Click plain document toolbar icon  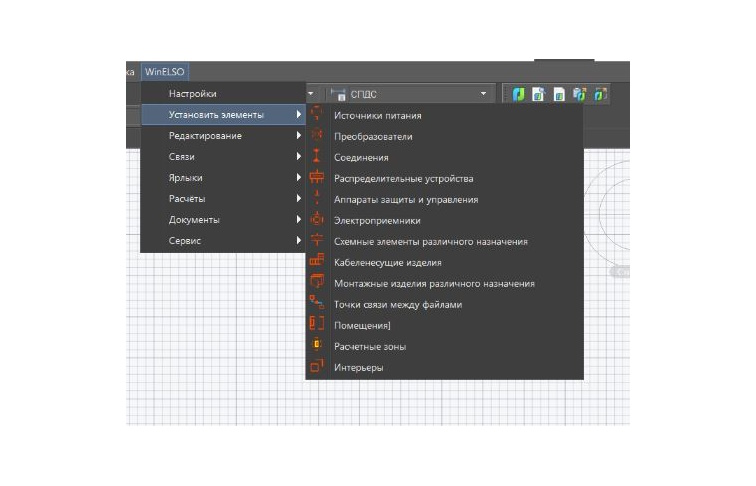pos(559,94)
